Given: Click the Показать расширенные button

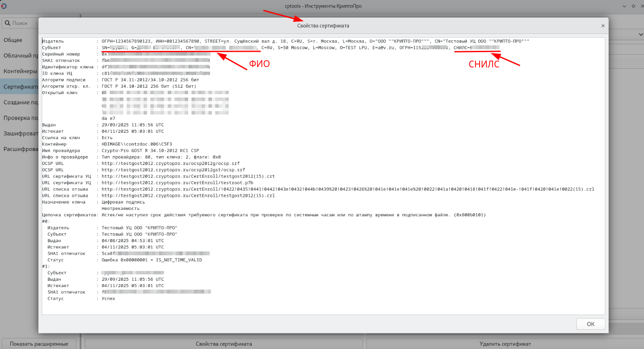Looking at the screenshot, I should (39, 344).
